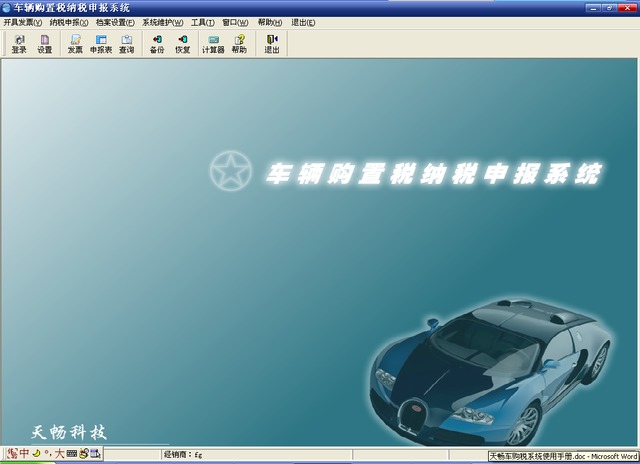
Task: Click the app icon in title bar
Action: click(x=7, y=7)
